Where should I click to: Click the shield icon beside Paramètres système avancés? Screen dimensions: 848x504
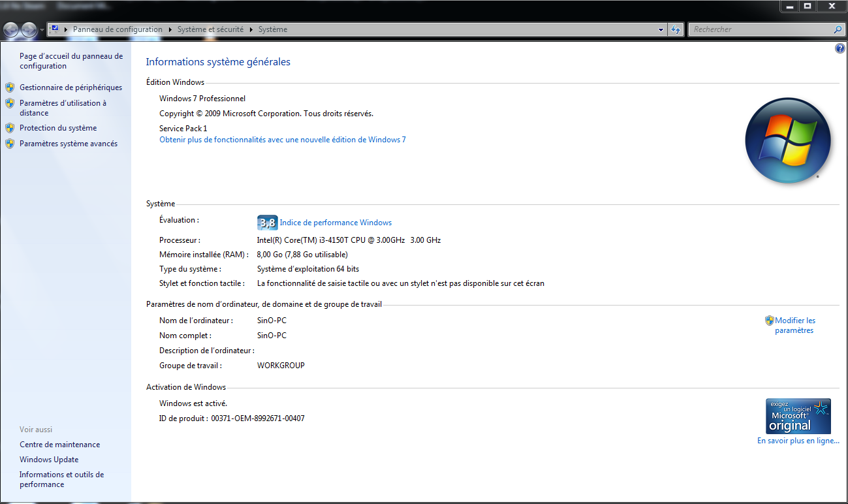(x=10, y=144)
